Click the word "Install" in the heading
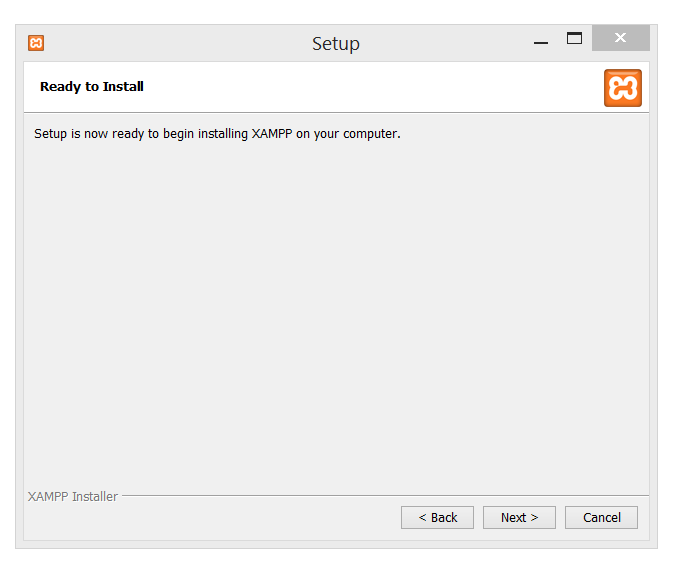Viewport: 680px width, 574px height. pos(124,87)
